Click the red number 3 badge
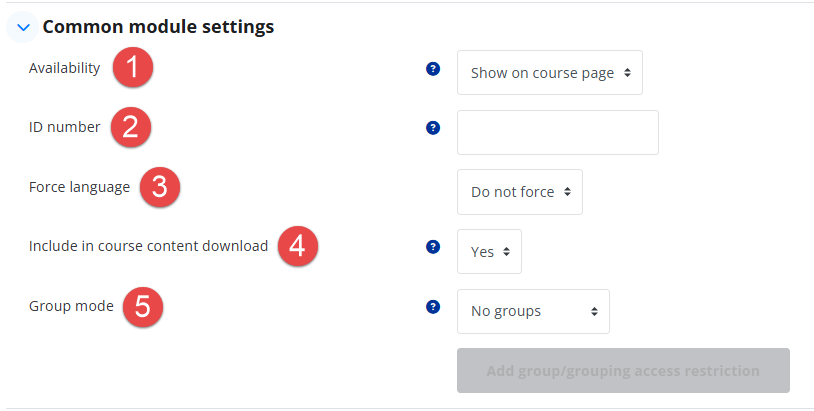The image size is (814, 411). (x=160, y=187)
